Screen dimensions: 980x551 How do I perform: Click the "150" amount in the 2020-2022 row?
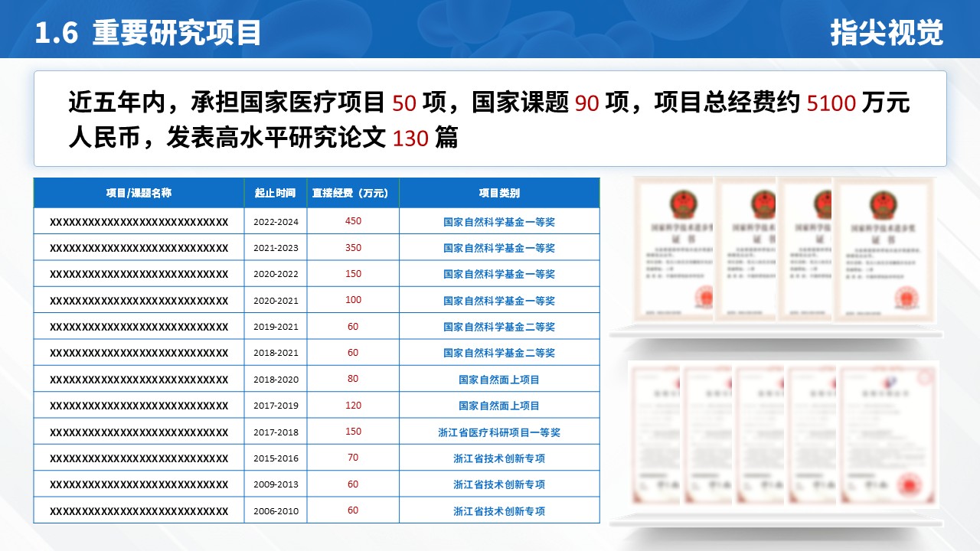click(x=353, y=274)
